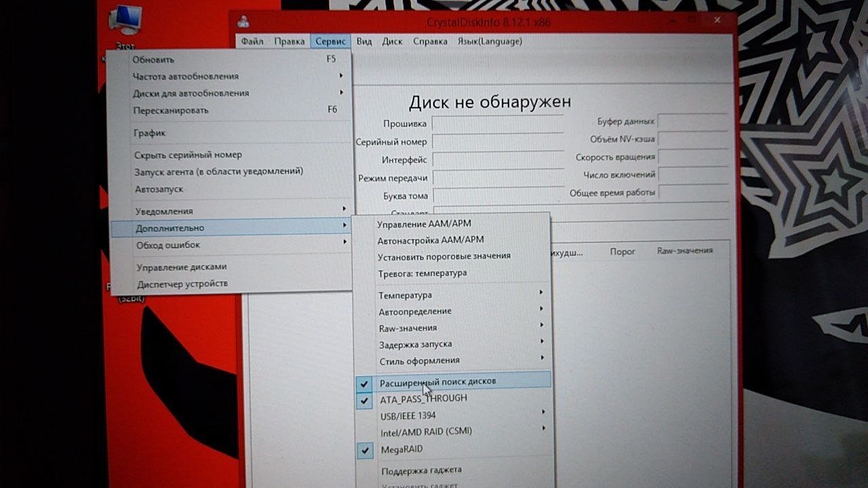Click the Серийный номер field
Screen dimensions: 868x488
pos(498,142)
